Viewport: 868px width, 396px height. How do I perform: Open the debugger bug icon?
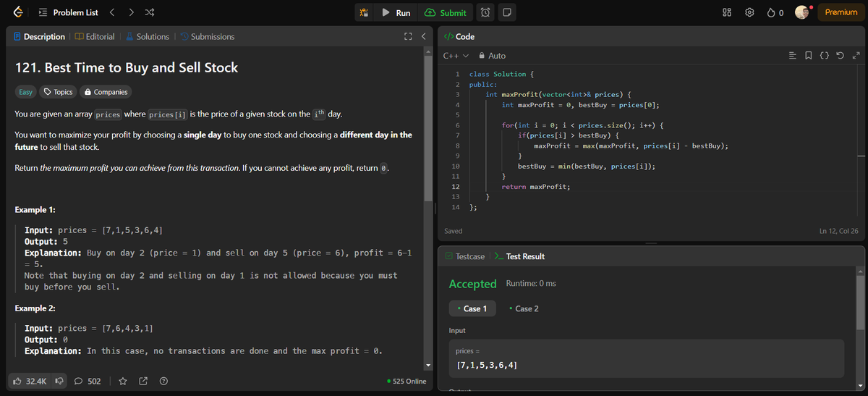[x=365, y=12]
